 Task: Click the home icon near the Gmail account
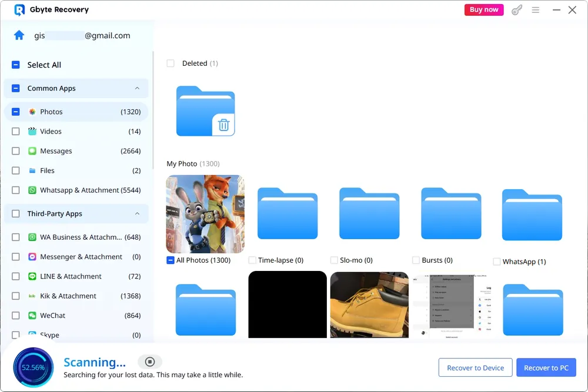19,35
